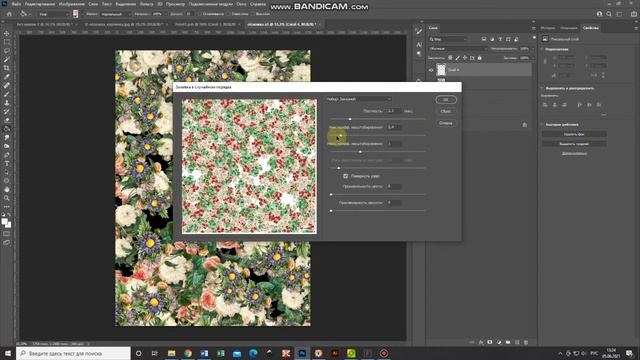
Task: Click the "Удалить фон" quick action button
Action: [x=574, y=134]
